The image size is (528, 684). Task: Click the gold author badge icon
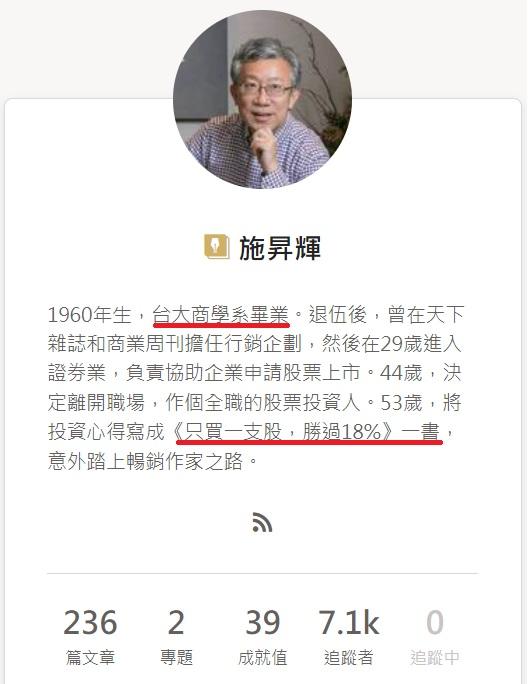coord(216,246)
